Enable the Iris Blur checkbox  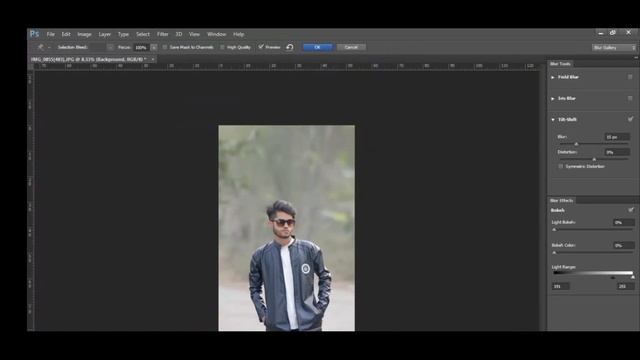pyautogui.click(x=630, y=98)
